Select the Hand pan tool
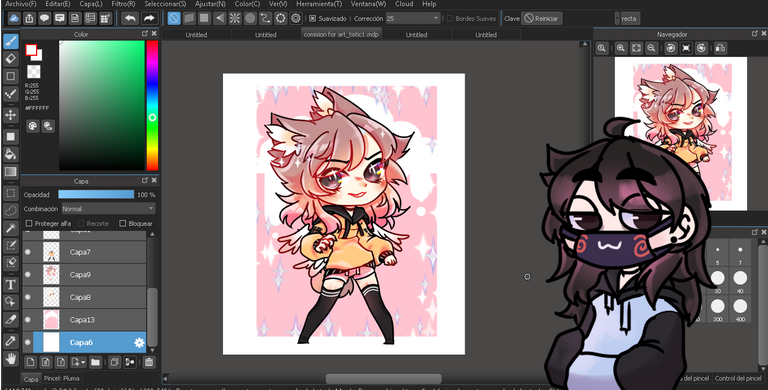The image size is (768, 390). click(11, 358)
